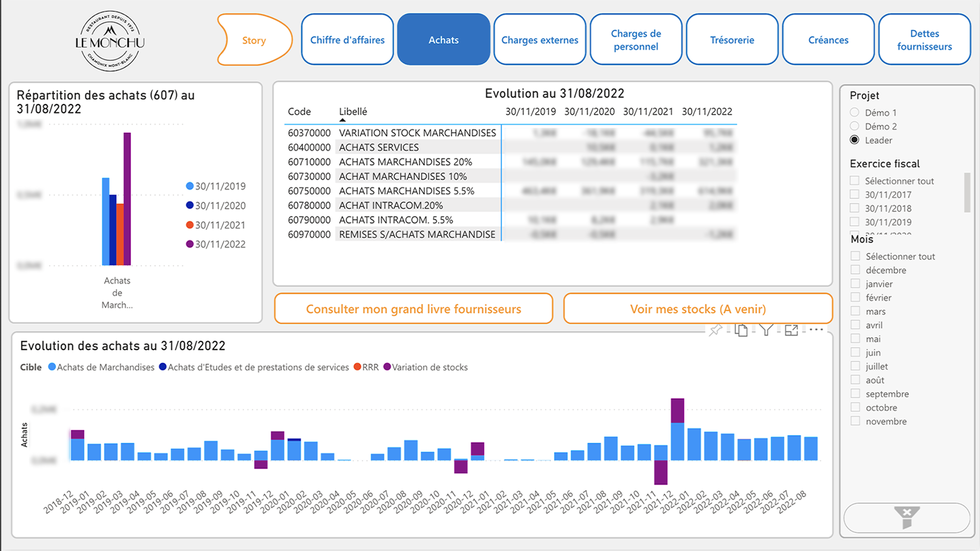The image size is (980, 551).
Task: Pin the Evolution des achats visual
Action: 715,330
